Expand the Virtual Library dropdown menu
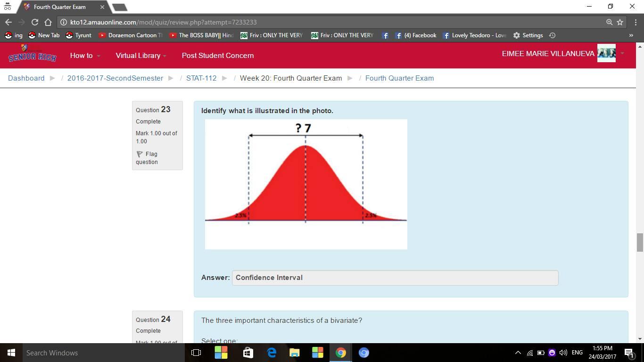644x362 pixels. [x=140, y=56]
